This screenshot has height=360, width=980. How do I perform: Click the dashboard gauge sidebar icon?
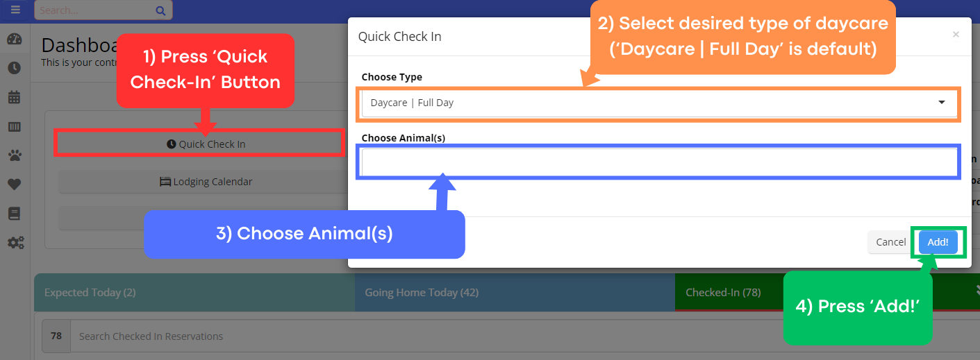pyautogui.click(x=15, y=39)
